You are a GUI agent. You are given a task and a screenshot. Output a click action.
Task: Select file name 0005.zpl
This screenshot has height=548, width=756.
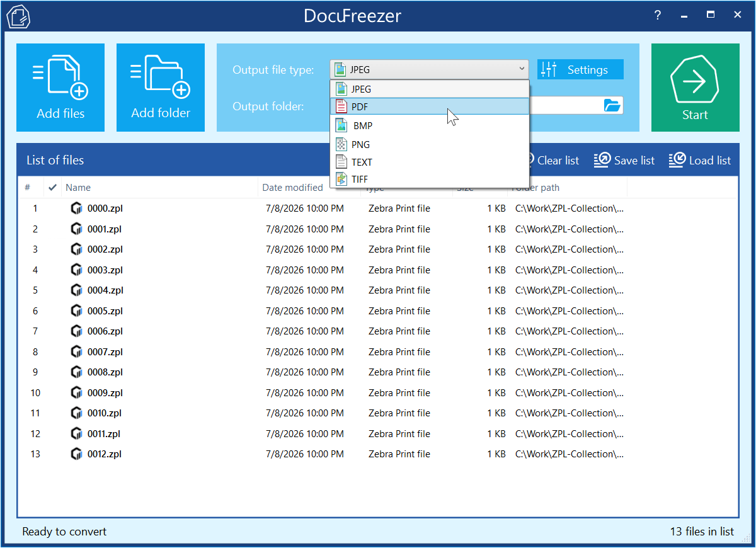click(105, 311)
